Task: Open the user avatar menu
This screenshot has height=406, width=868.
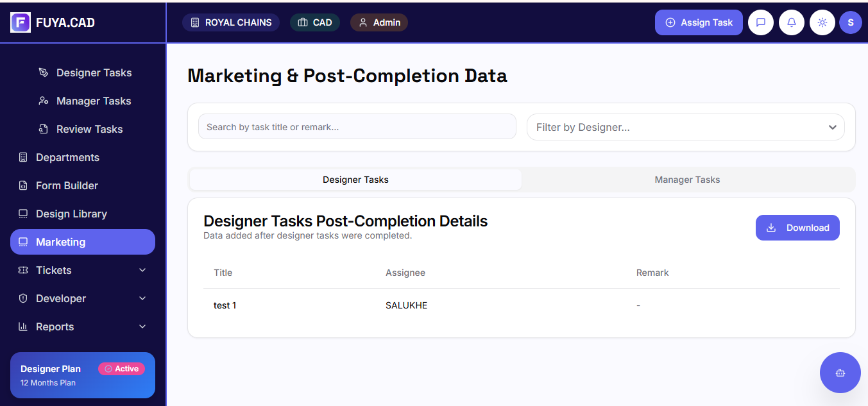Action: tap(851, 22)
